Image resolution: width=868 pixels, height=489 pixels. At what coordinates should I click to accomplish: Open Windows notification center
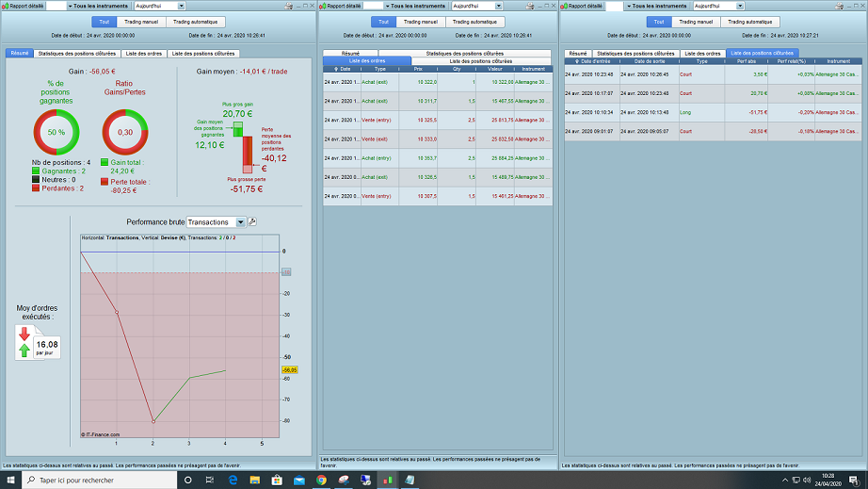tap(854, 481)
